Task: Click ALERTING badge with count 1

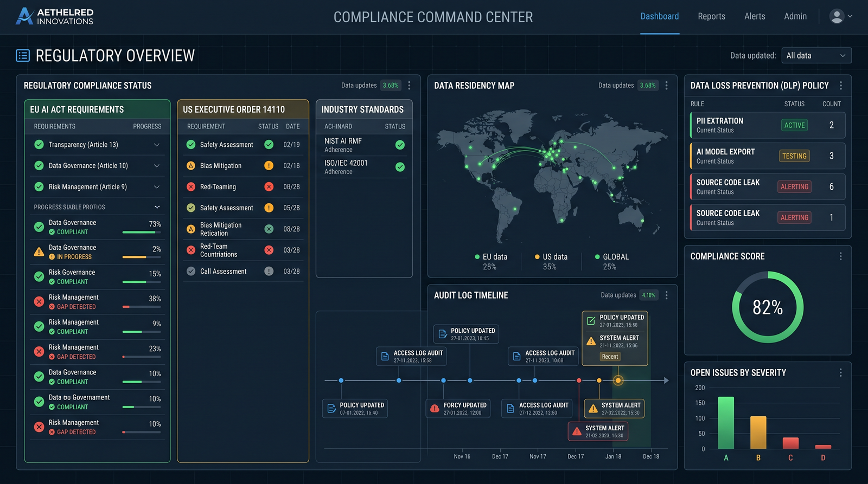Action: (x=794, y=218)
